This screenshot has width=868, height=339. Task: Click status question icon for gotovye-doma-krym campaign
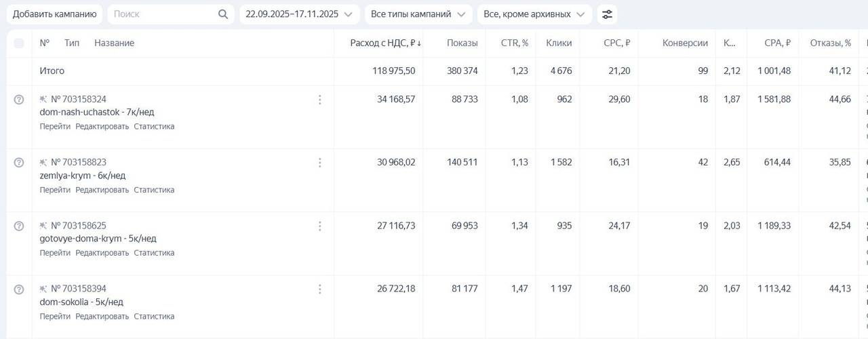(19, 226)
